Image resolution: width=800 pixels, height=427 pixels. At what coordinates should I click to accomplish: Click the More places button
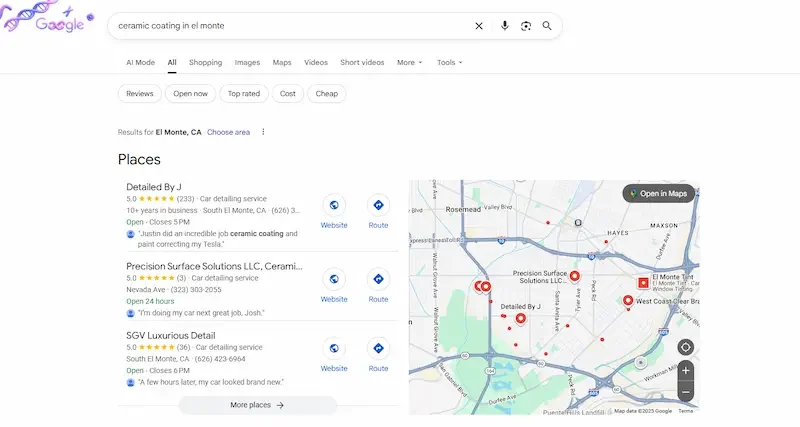257,405
